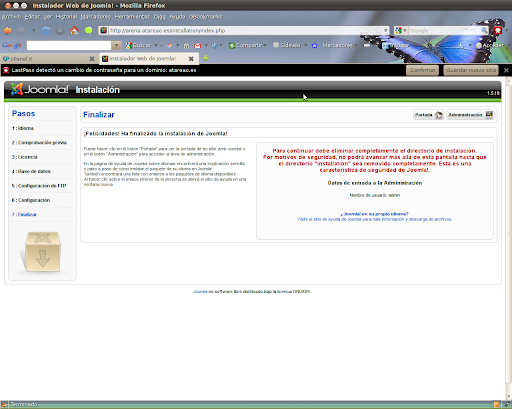Click the Portada button
Image resolution: width=512 pixels, height=409 pixels.
coord(429,115)
